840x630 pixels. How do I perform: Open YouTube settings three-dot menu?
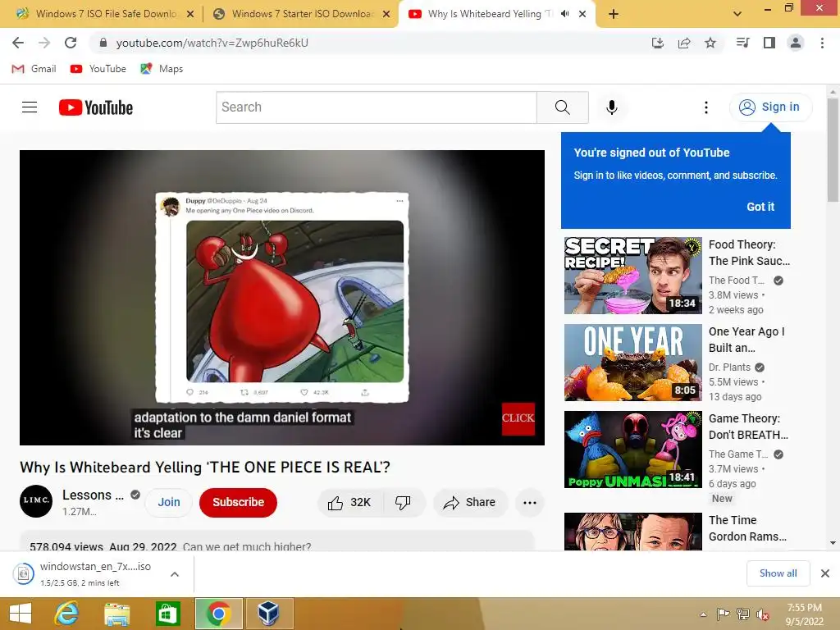coord(706,107)
